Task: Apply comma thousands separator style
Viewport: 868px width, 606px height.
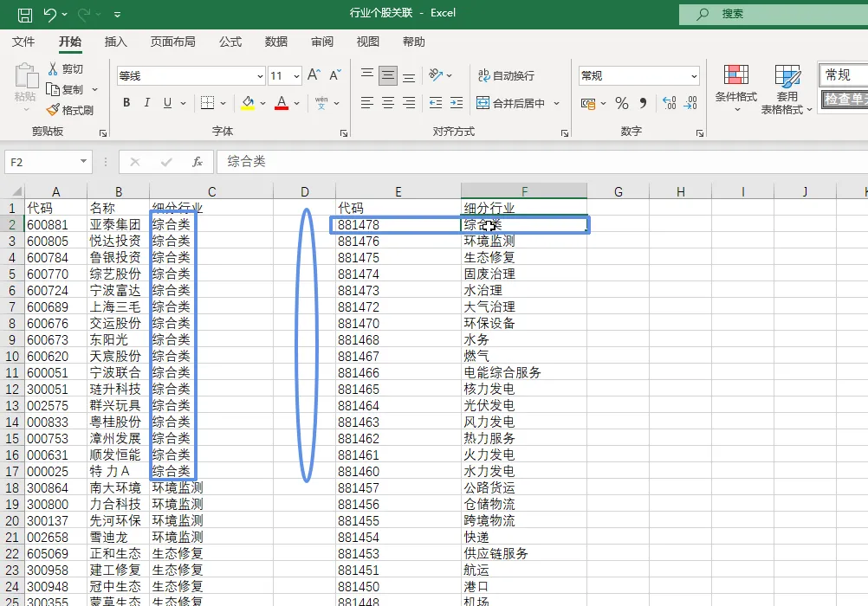Action: [x=643, y=103]
